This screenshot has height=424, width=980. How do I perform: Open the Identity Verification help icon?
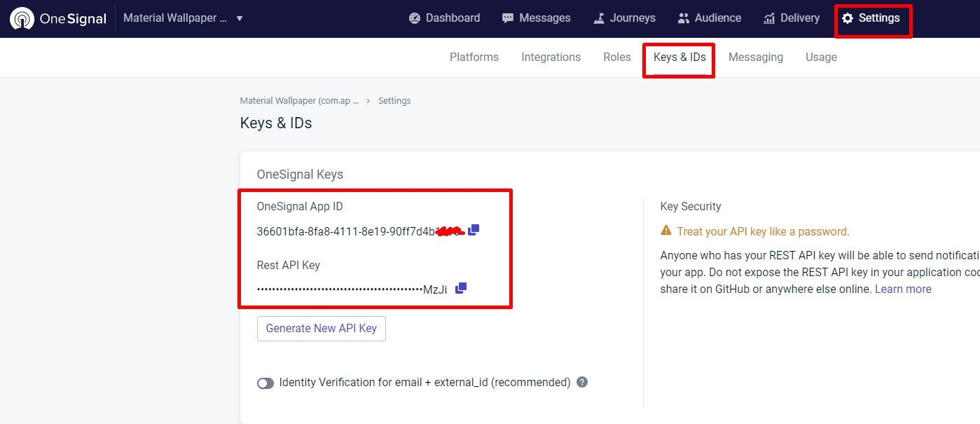coord(581,383)
